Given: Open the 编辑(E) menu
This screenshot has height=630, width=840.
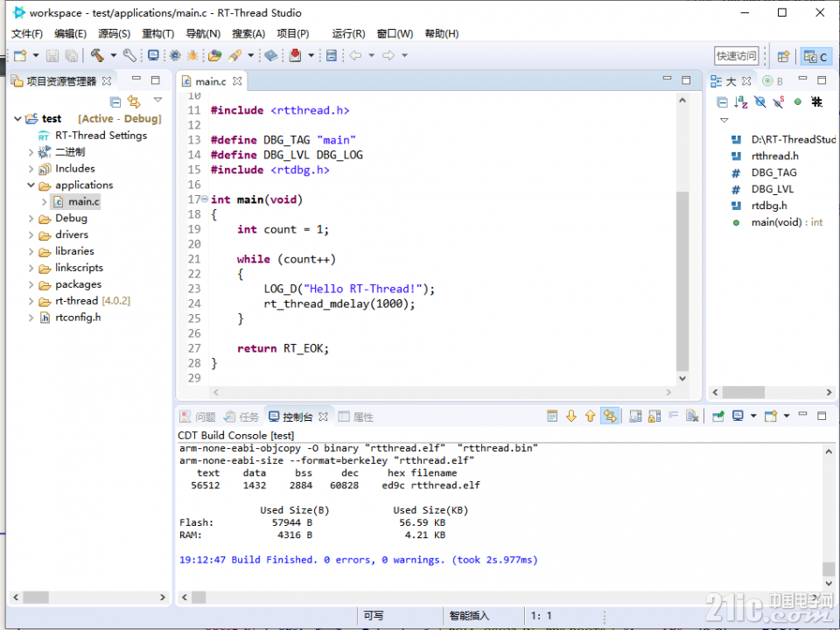Looking at the screenshot, I should pyautogui.click(x=70, y=34).
